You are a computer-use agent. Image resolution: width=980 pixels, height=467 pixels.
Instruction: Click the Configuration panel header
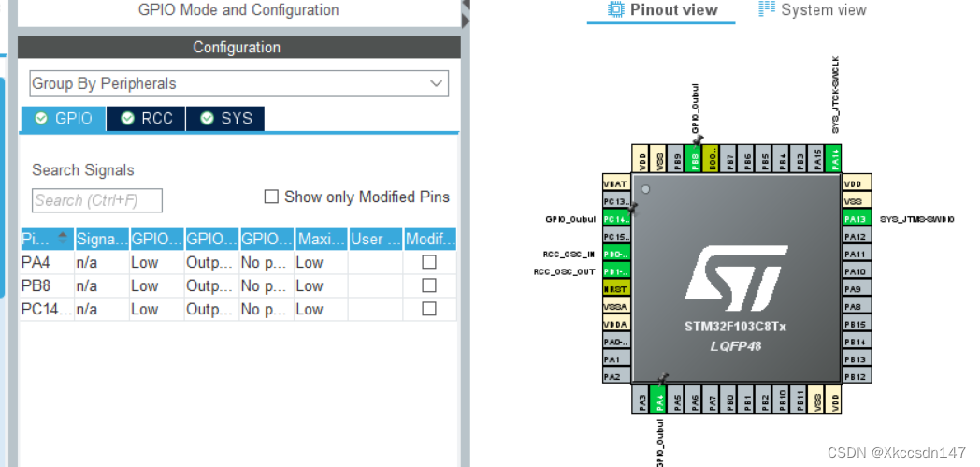pyautogui.click(x=238, y=48)
